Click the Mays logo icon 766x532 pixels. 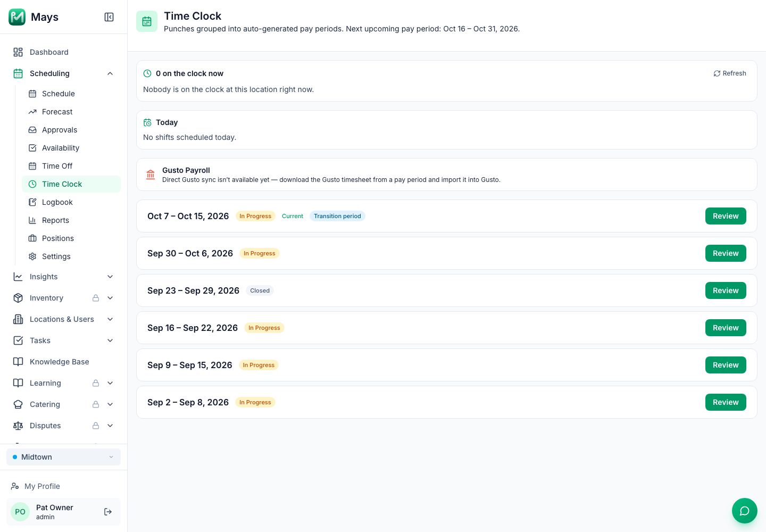click(17, 17)
